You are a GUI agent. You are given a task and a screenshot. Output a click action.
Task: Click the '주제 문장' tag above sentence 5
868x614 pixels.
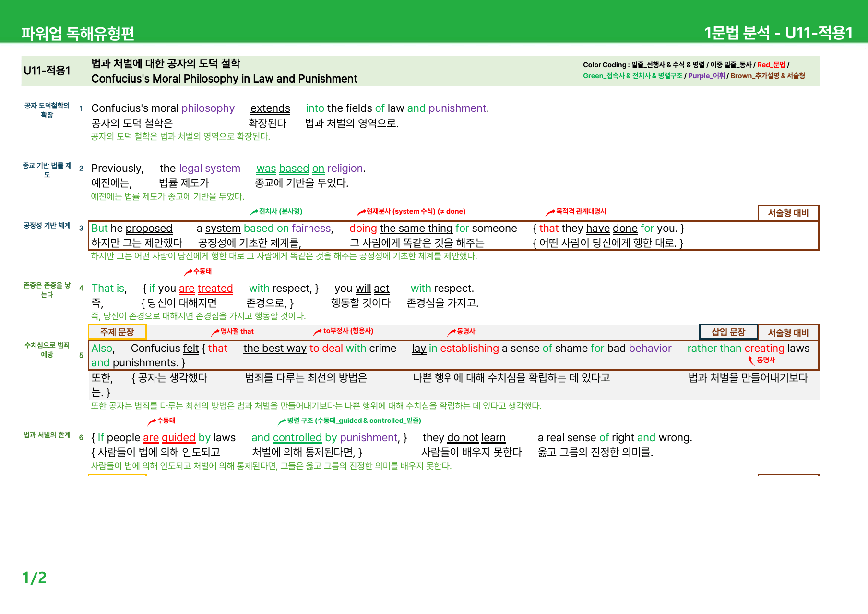click(117, 332)
